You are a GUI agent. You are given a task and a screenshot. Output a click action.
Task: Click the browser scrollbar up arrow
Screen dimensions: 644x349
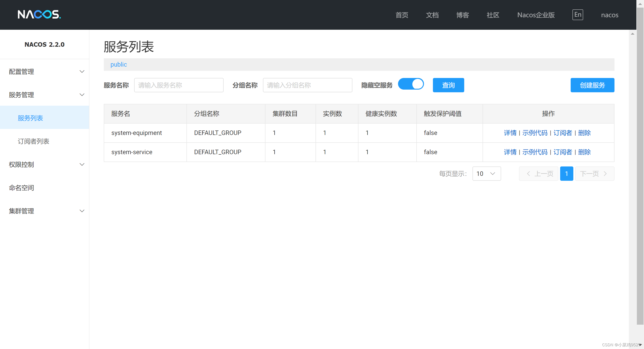tap(640, 4)
